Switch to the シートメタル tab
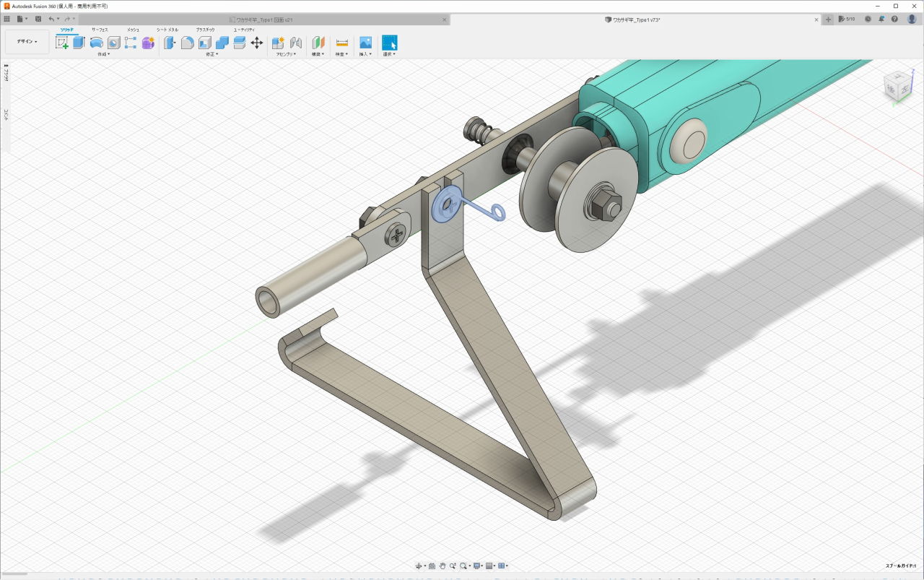924x580 pixels. pyautogui.click(x=167, y=30)
